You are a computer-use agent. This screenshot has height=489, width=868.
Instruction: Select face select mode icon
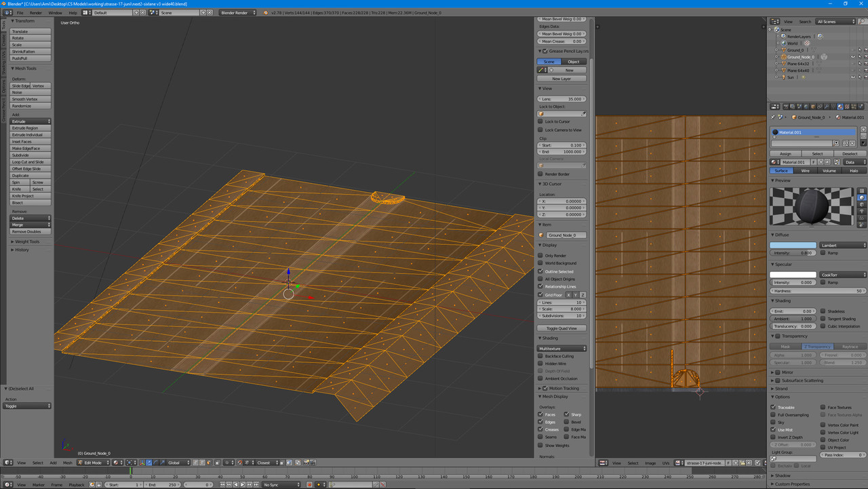[x=209, y=463]
